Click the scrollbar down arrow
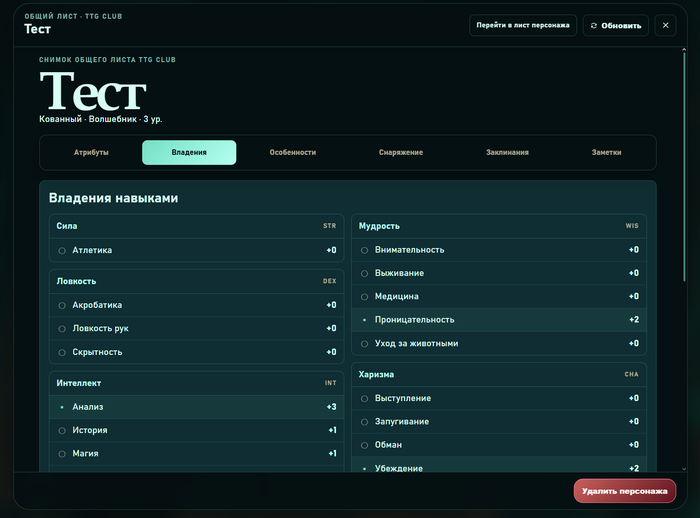Screen dimensions: 700x518 click(684, 469)
